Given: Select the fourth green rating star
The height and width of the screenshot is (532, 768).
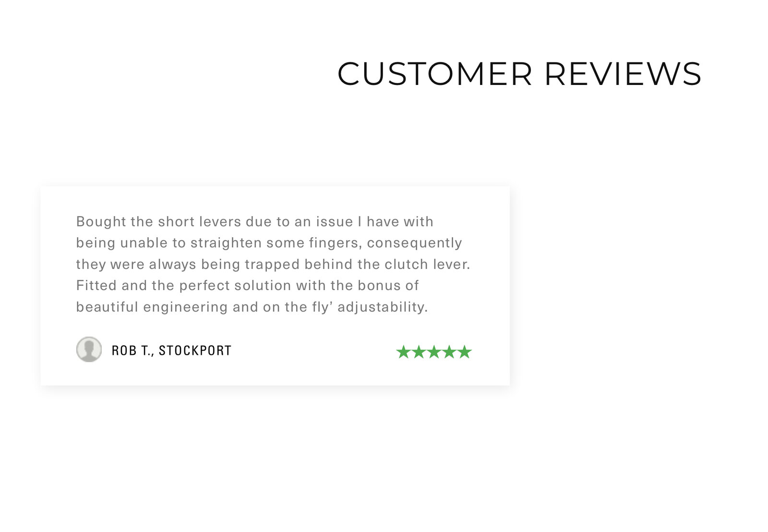Looking at the screenshot, I should tap(449, 352).
